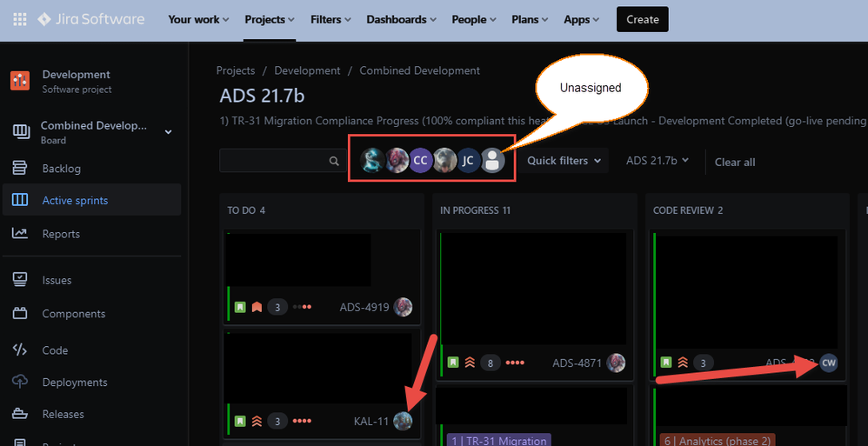Click the 1 | TR-31 Migration epic label
The height and width of the screenshot is (446, 868).
pos(498,441)
